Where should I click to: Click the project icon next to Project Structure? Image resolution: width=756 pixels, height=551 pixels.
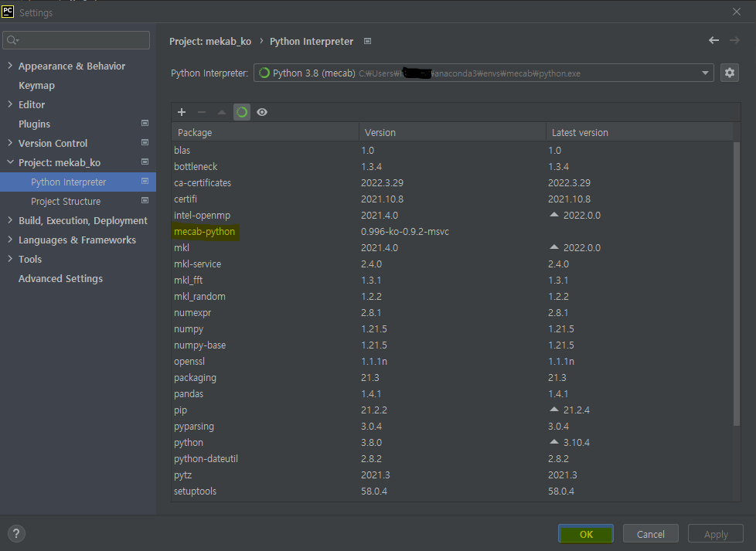(x=145, y=200)
